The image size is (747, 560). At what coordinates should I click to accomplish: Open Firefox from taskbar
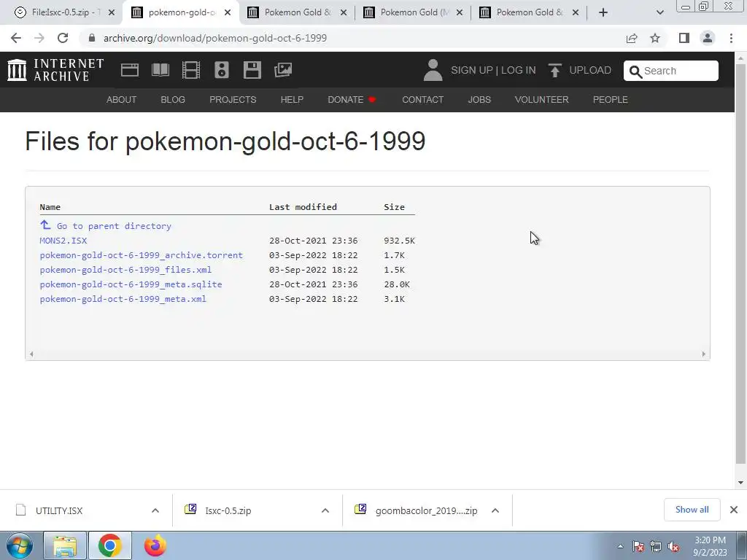(x=155, y=545)
